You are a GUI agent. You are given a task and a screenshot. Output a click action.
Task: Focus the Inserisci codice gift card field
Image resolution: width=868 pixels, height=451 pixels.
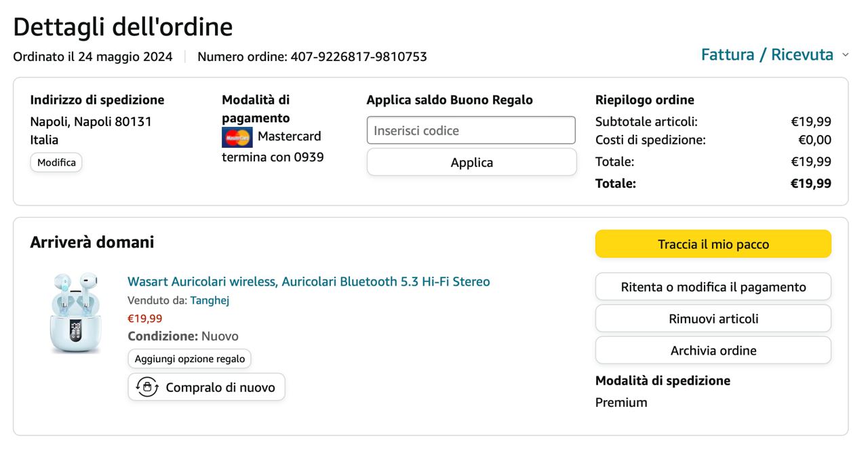(x=471, y=130)
